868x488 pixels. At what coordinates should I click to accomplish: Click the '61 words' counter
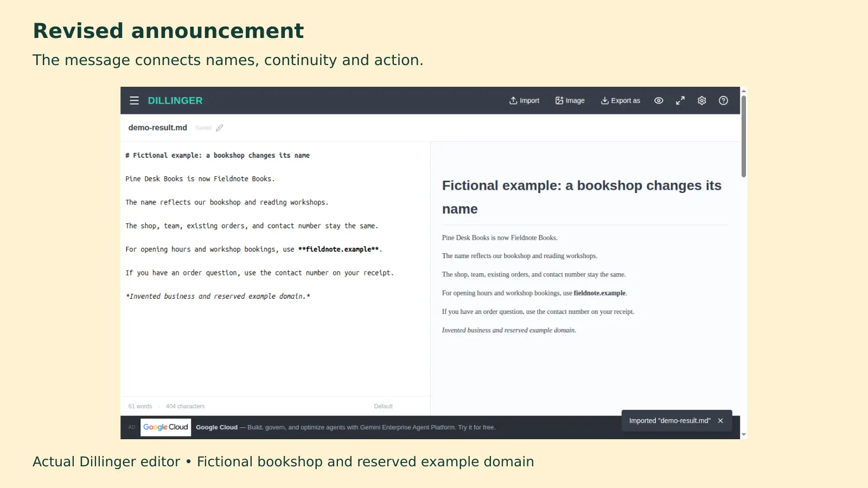pyautogui.click(x=140, y=406)
